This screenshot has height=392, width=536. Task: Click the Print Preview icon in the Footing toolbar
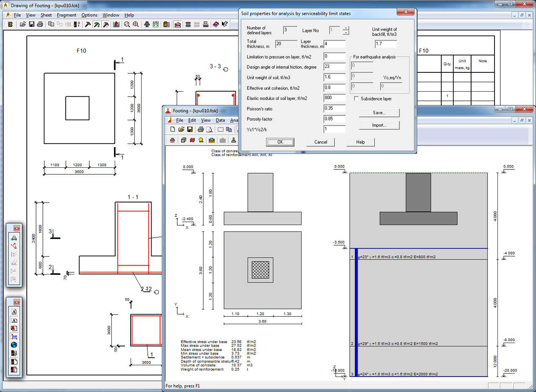pyautogui.click(x=209, y=130)
